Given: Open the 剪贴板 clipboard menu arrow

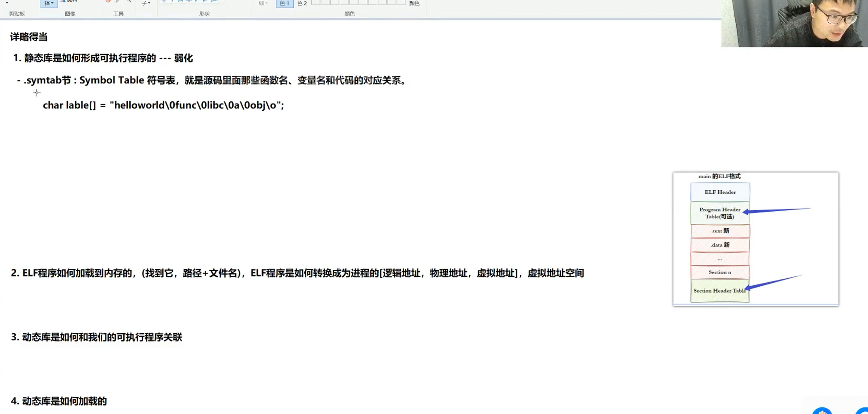Looking at the screenshot, I should click(x=7, y=2).
